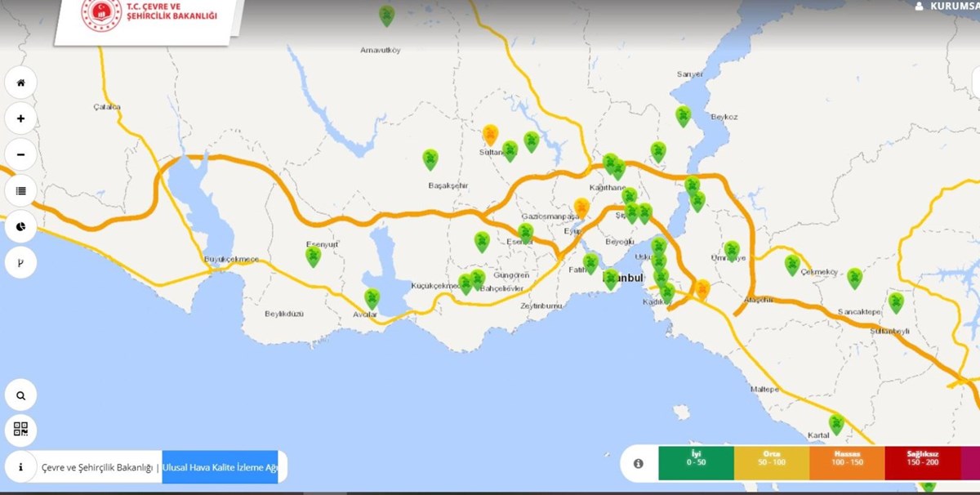Click the green station marker above Arnavutköy

pyautogui.click(x=386, y=15)
